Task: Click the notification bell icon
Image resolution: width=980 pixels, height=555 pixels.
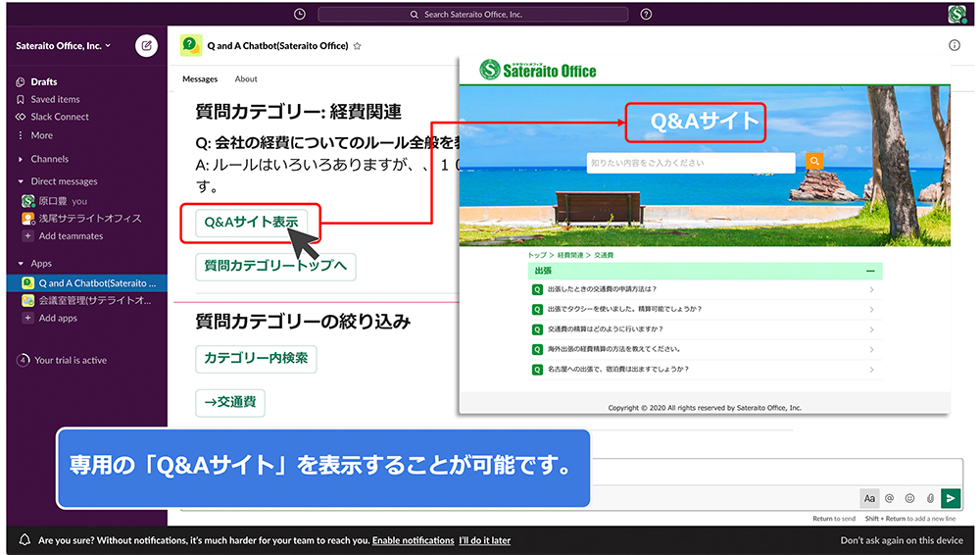Action: (x=24, y=540)
